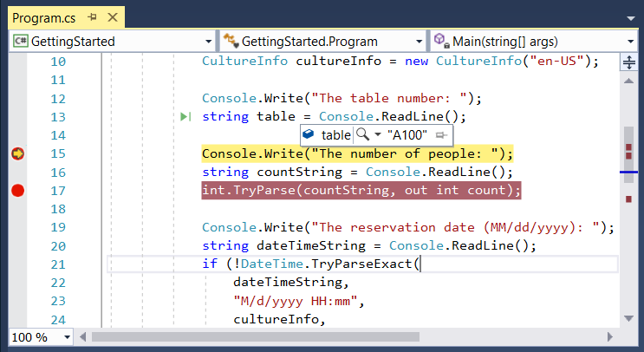The height and width of the screenshot is (352, 644).
Task: Toggle the breakpoint on line 15
Action: tap(17, 153)
